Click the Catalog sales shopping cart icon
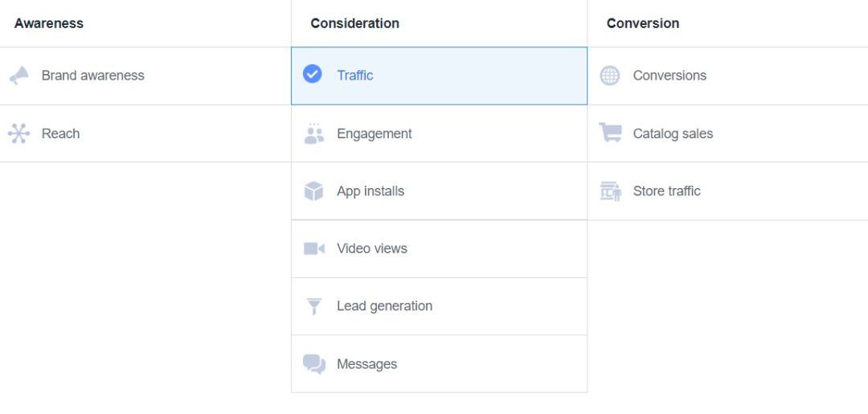The image size is (868, 414). coord(610,133)
